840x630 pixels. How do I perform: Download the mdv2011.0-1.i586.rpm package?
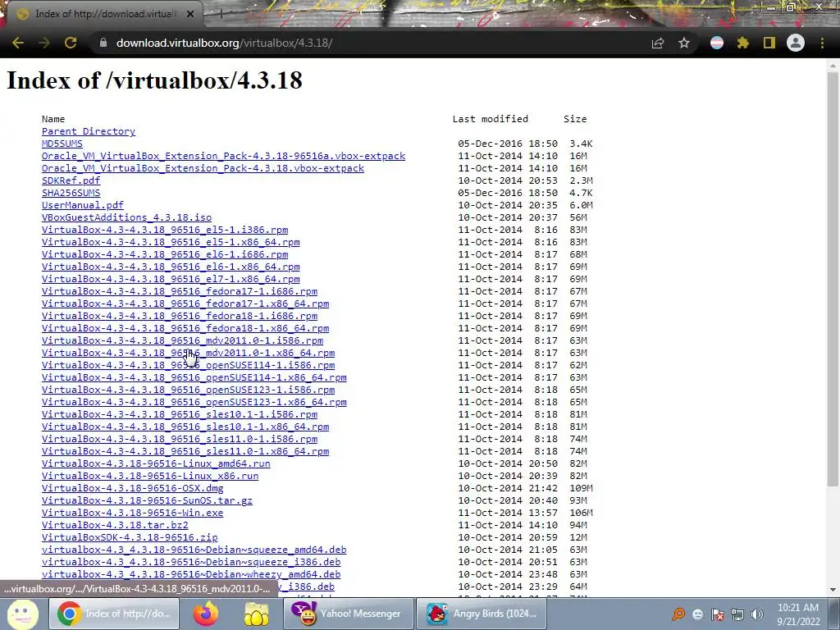[183, 340]
